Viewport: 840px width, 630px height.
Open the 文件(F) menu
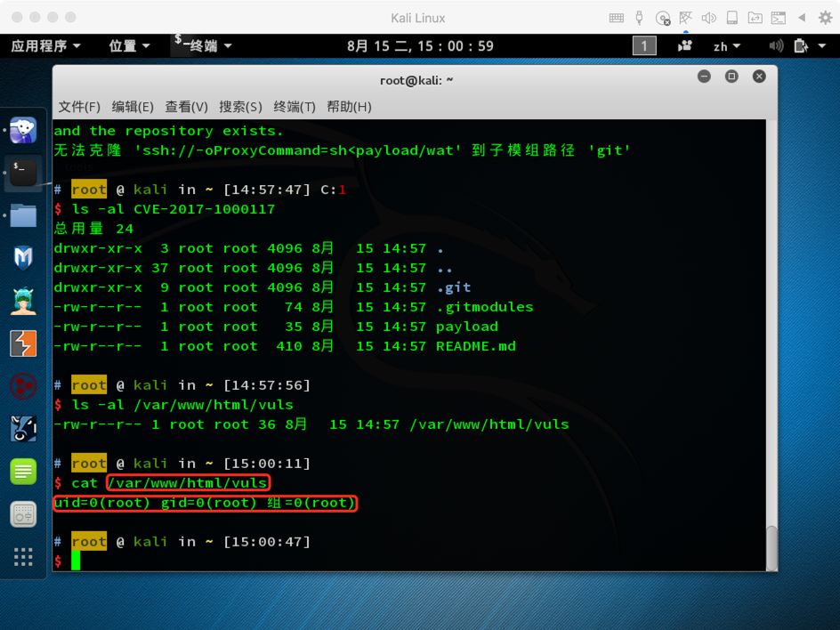point(78,107)
